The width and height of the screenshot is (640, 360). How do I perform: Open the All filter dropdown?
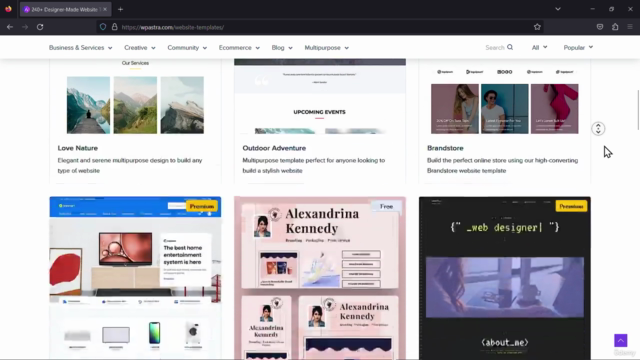[x=539, y=47]
